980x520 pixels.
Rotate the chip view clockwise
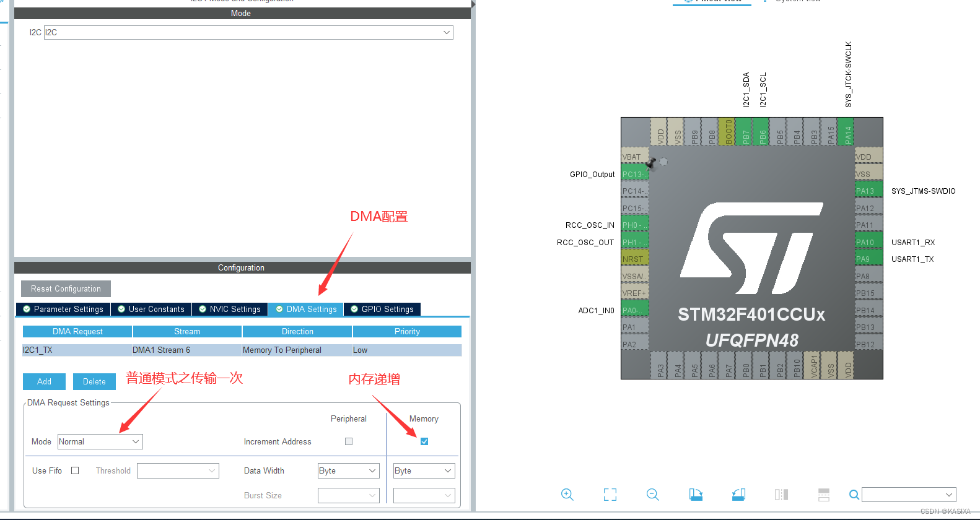696,494
